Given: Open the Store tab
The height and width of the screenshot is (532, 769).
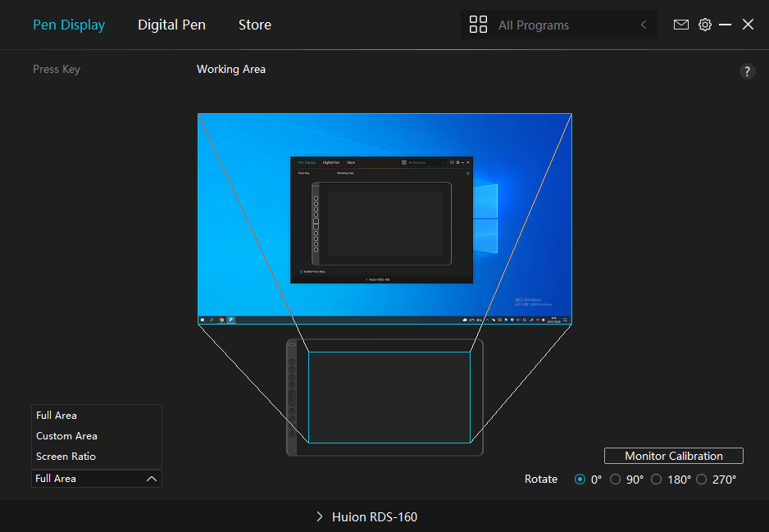Looking at the screenshot, I should pyautogui.click(x=254, y=25).
